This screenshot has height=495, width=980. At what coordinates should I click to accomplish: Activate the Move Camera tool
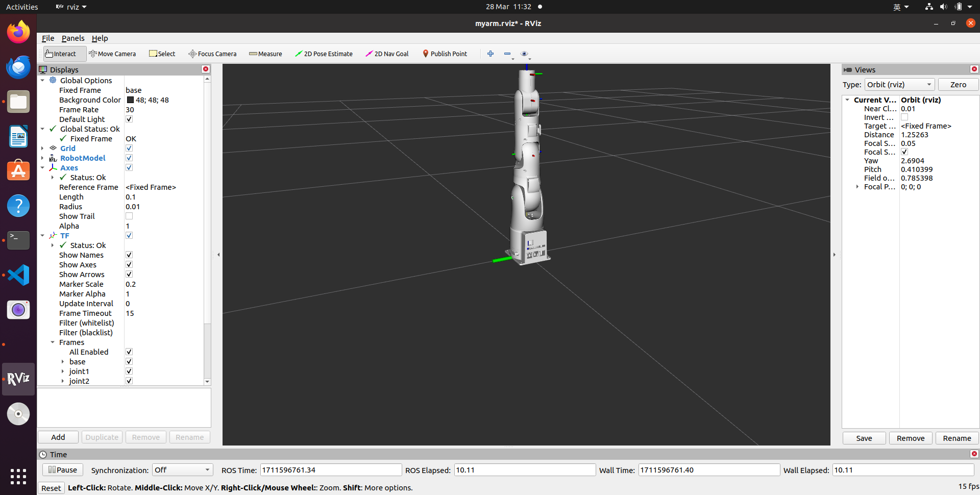coord(112,54)
